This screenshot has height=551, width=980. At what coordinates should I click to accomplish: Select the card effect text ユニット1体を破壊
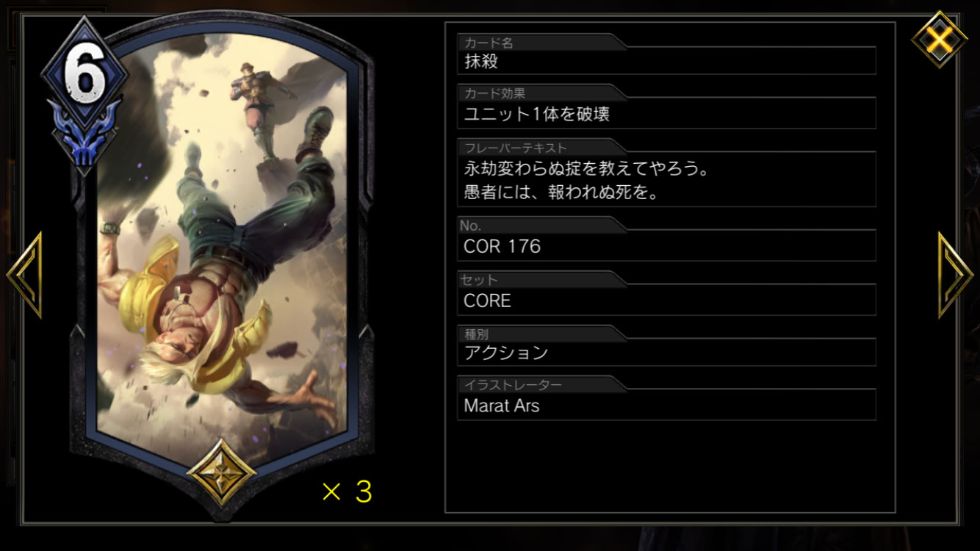pyautogui.click(x=666, y=114)
